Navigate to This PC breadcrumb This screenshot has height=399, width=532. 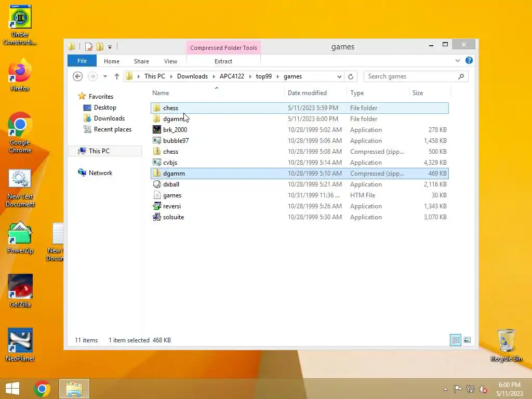(155, 76)
